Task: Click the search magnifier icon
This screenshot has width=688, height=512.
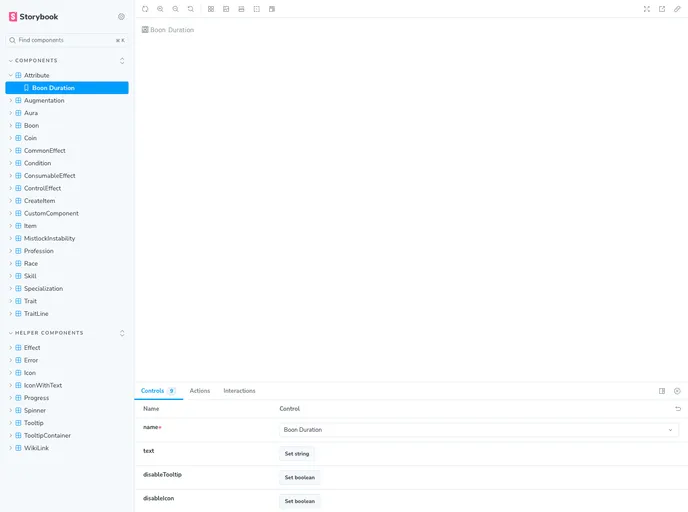Action: (12, 40)
